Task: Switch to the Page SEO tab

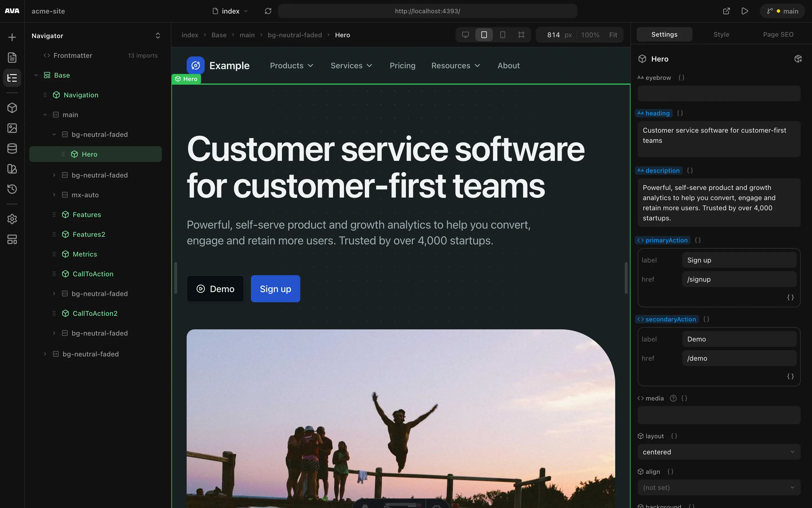Action: (x=778, y=34)
